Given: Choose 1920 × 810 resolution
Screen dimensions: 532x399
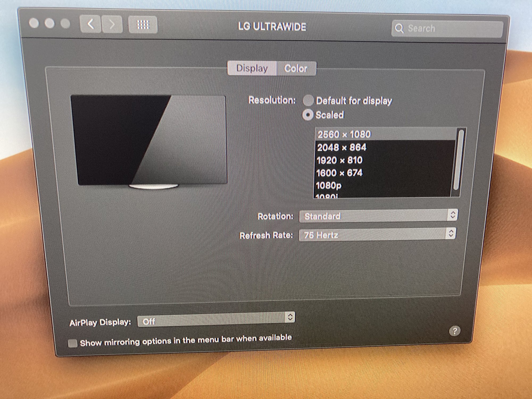Looking at the screenshot, I should [x=384, y=160].
